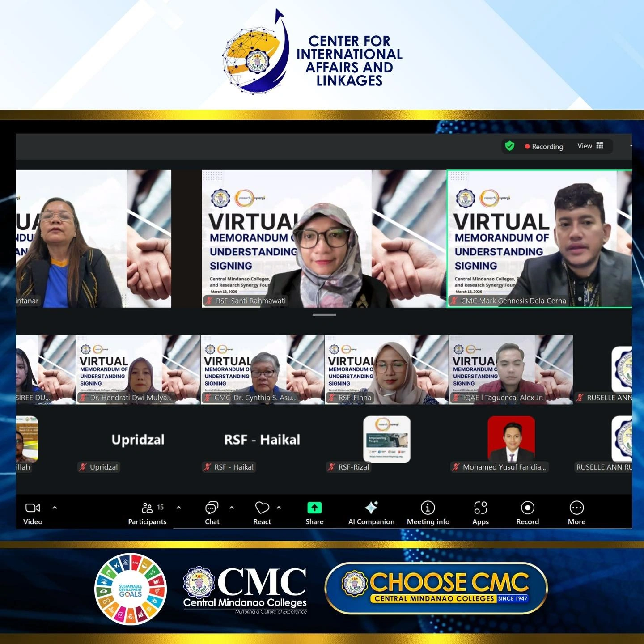Screen dimensions: 644x644
Task: Open the Chat panel
Action: point(212,508)
